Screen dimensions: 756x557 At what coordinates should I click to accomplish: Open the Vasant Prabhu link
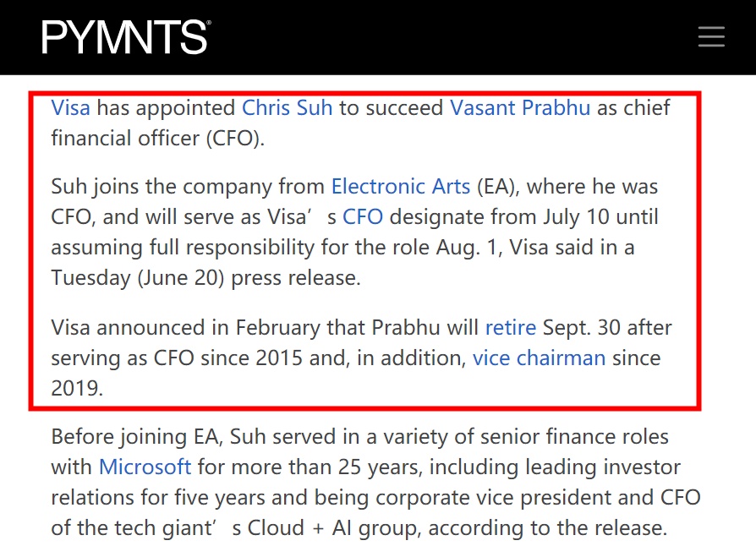tap(520, 107)
